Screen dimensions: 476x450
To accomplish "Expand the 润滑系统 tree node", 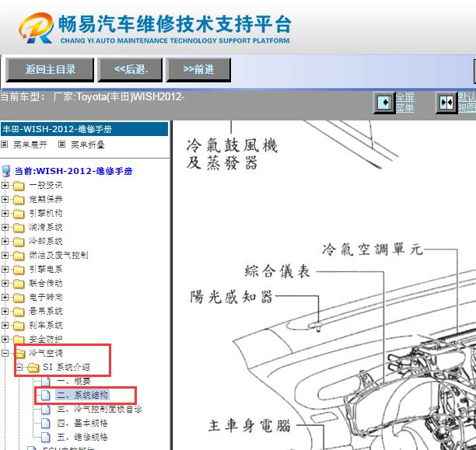I will pos(5,227).
